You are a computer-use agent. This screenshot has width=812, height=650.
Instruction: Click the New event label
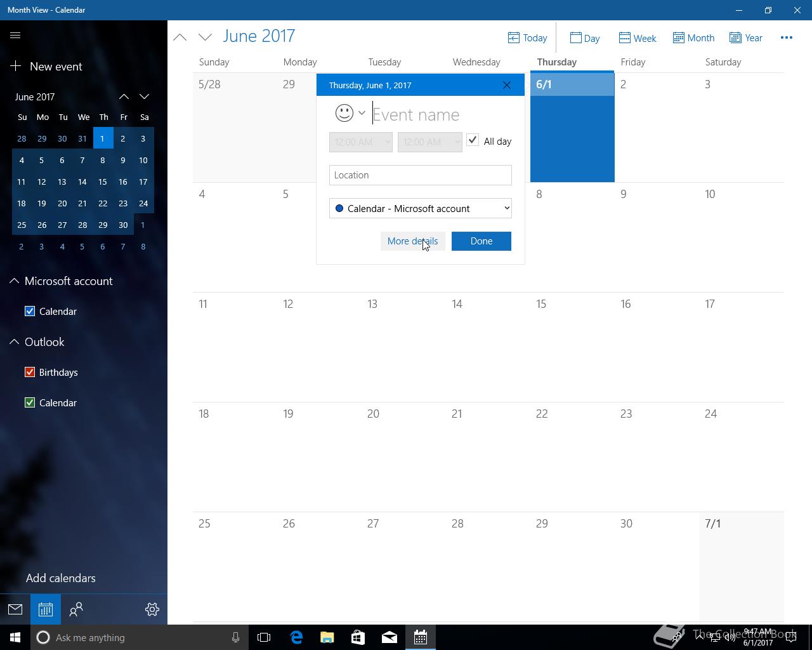[x=56, y=66]
